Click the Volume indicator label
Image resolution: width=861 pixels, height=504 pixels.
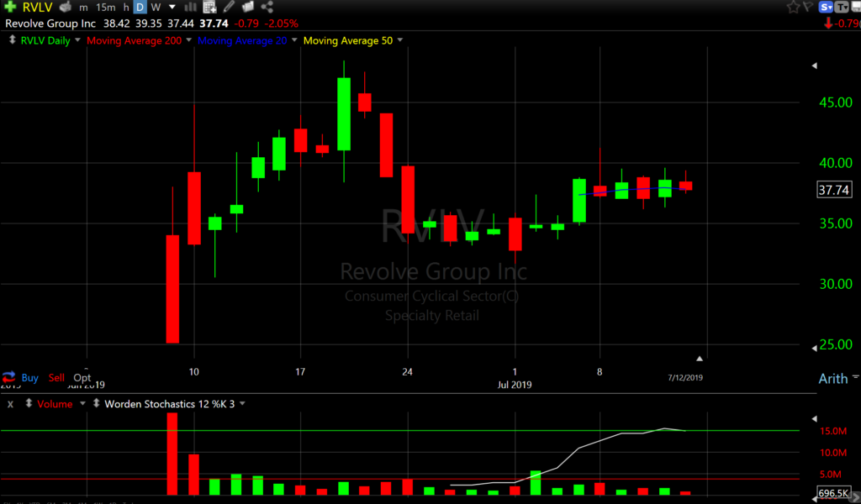click(x=55, y=404)
